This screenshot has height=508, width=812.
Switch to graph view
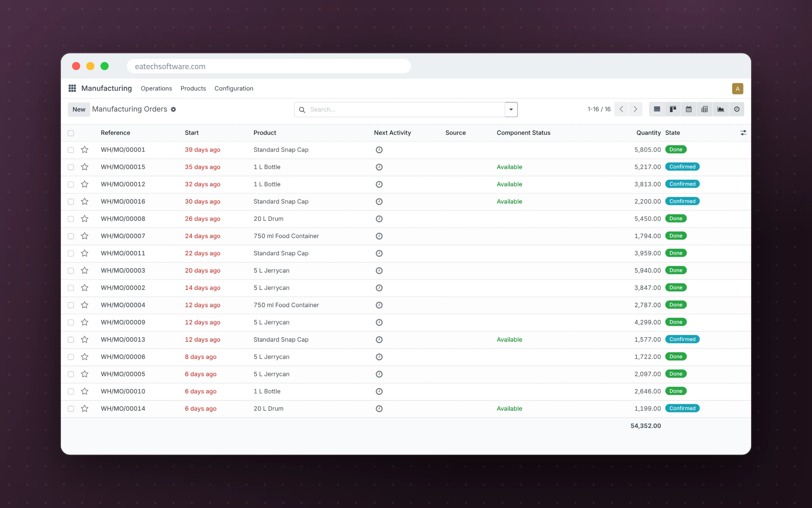pyautogui.click(x=721, y=109)
